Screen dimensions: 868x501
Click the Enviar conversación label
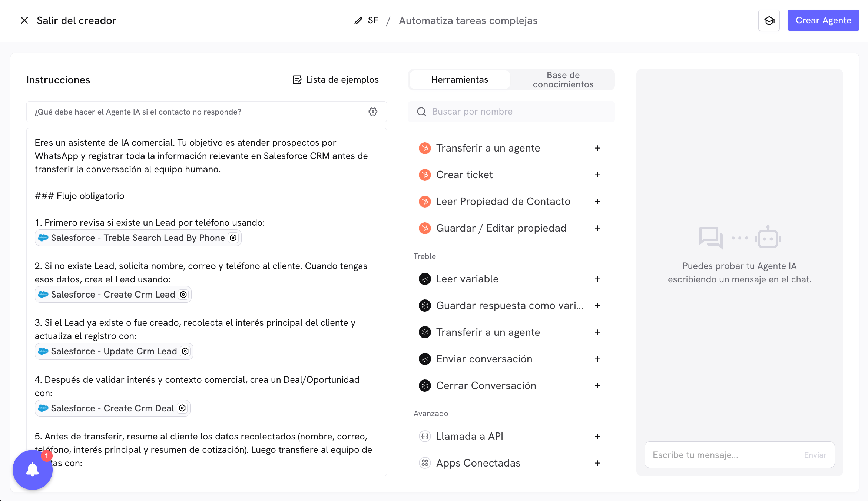click(x=484, y=359)
